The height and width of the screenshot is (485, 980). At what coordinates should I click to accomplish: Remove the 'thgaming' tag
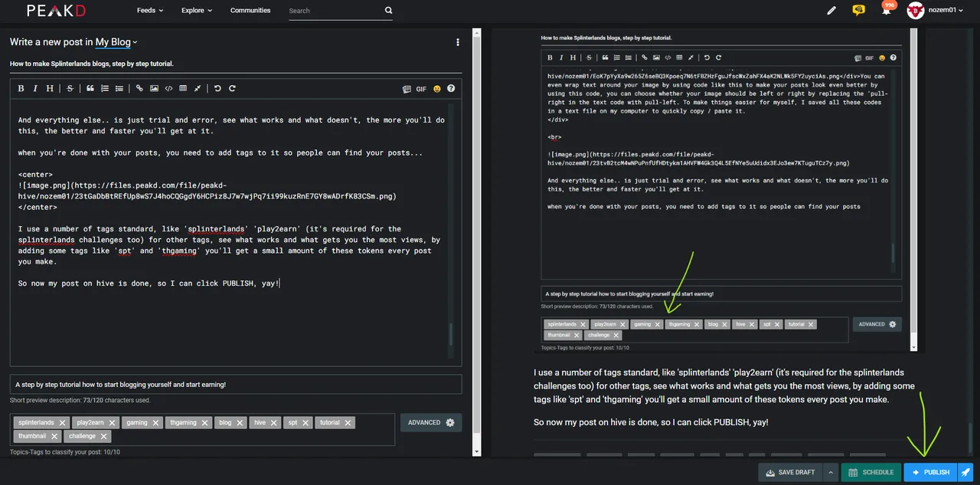[204, 422]
